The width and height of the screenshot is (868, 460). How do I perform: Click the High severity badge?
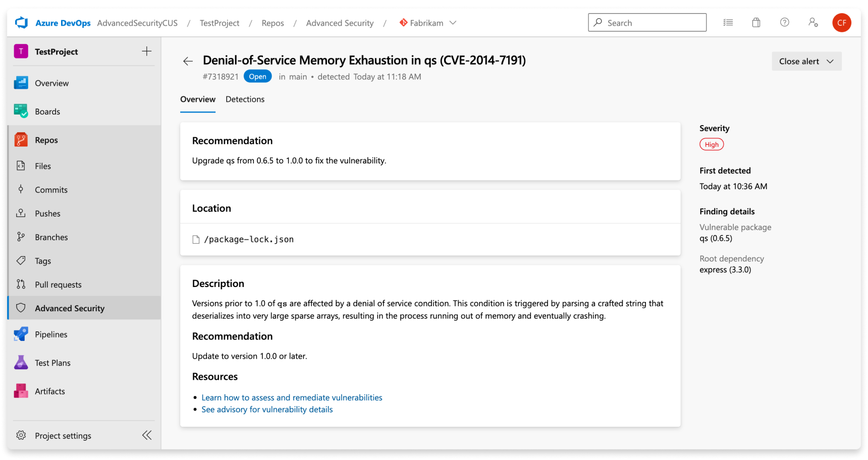click(712, 144)
